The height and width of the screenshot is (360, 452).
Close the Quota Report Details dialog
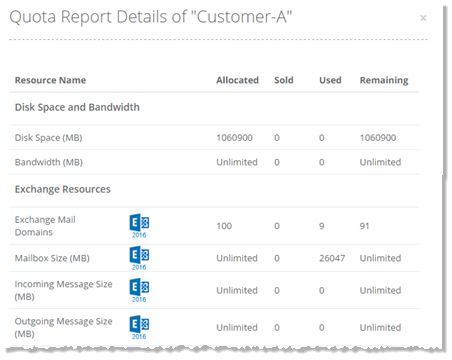pos(423,18)
